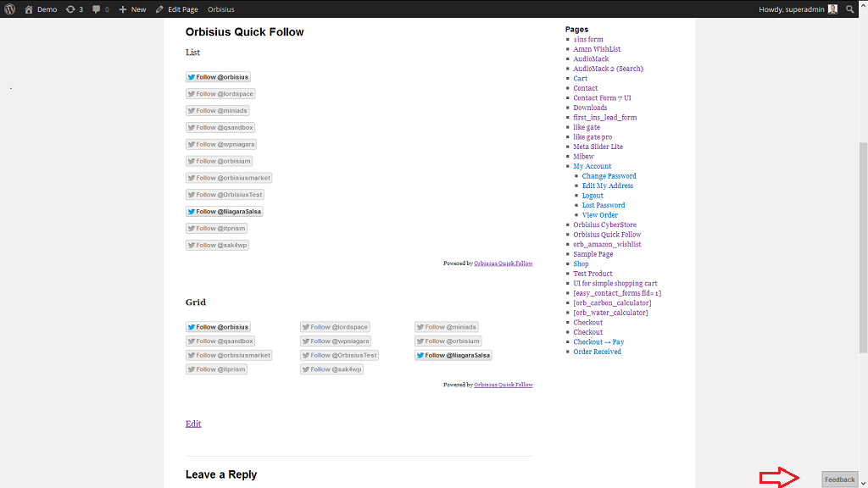
Task: Open the Feedback button
Action: 840,480
